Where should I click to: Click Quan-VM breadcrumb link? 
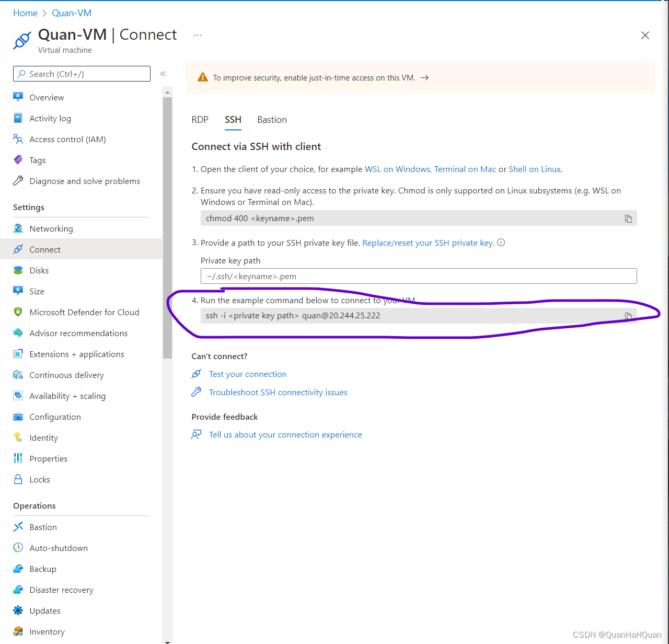coord(72,13)
